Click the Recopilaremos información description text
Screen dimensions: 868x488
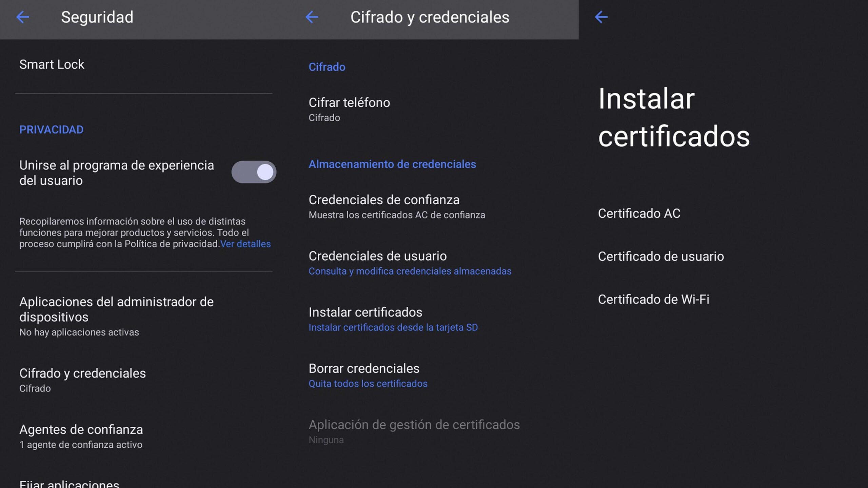pyautogui.click(x=145, y=232)
